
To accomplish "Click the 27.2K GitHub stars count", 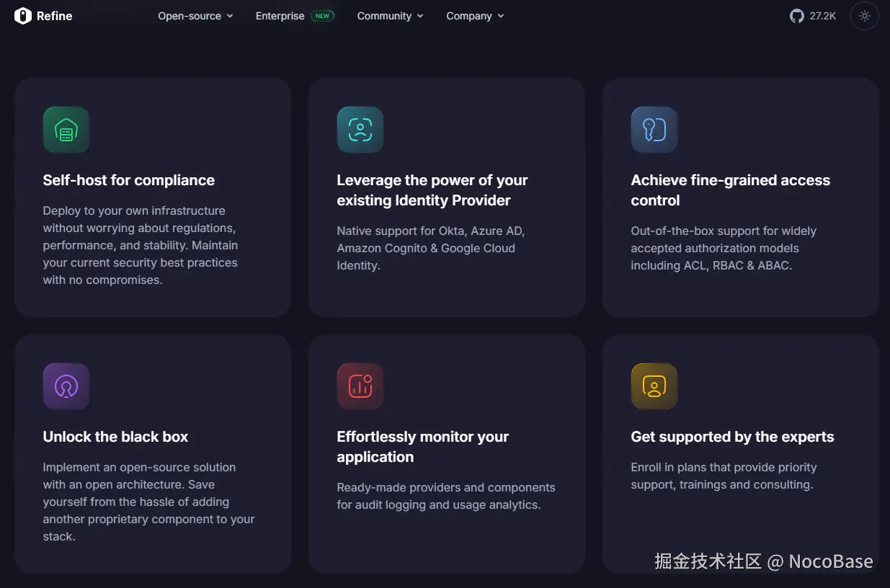I will [822, 16].
